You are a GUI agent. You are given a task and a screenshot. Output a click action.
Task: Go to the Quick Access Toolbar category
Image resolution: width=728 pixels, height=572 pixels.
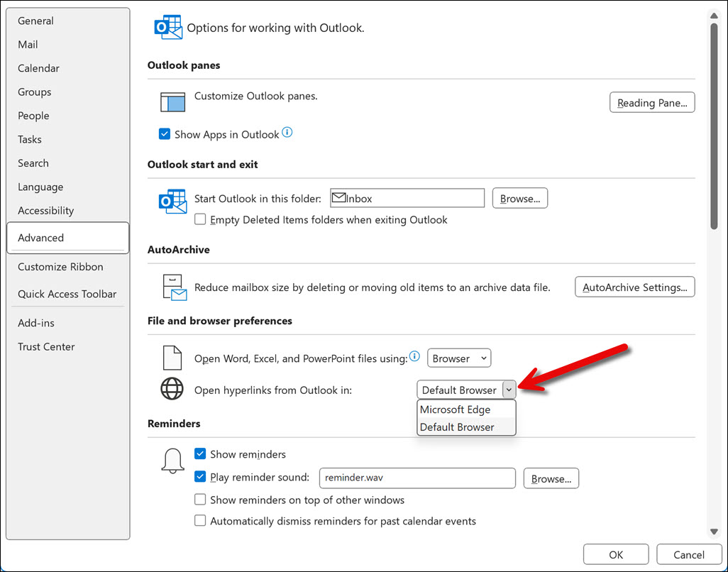click(x=68, y=294)
